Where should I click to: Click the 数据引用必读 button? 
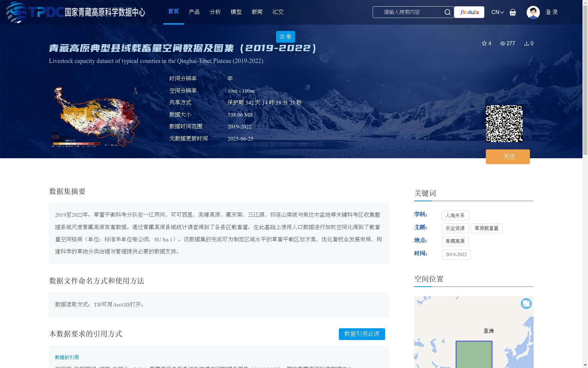362,334
